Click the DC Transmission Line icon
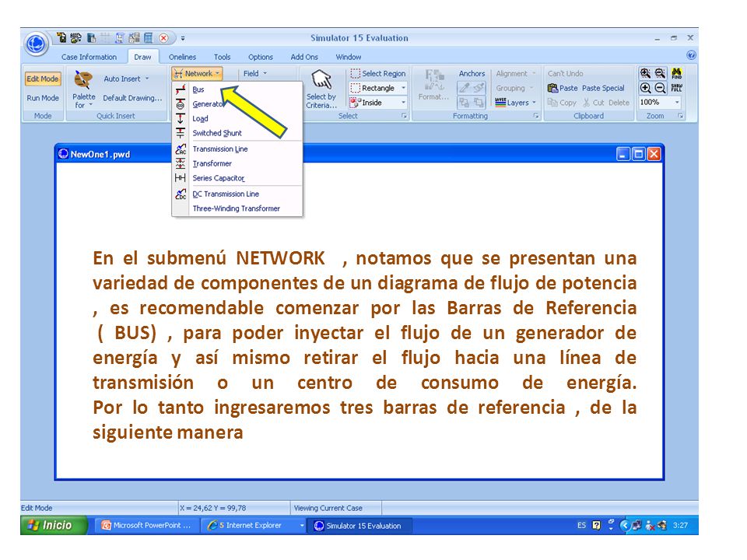The image size is (747, 560). (x=181, y=194)
